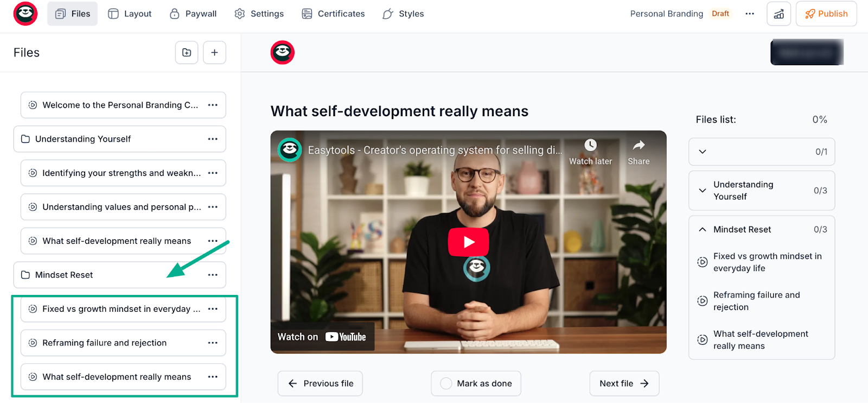Open options for Reframing failure and rejection

click(213, 343)
